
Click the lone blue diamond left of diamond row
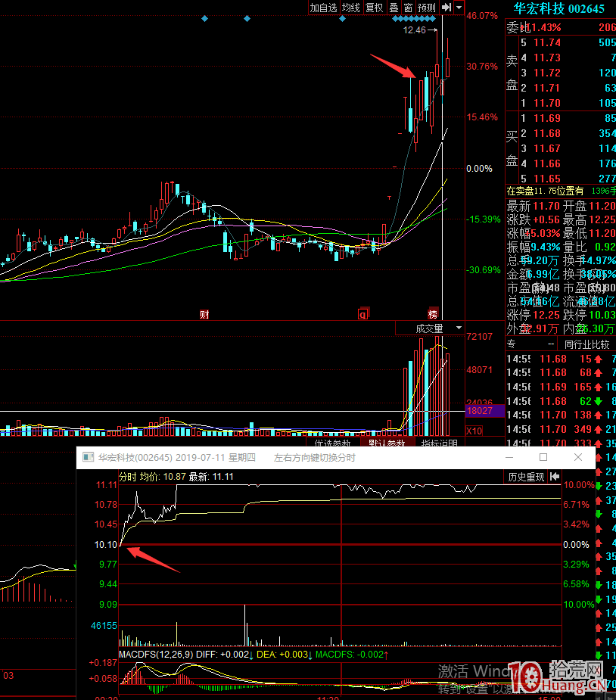click(342, 18)
